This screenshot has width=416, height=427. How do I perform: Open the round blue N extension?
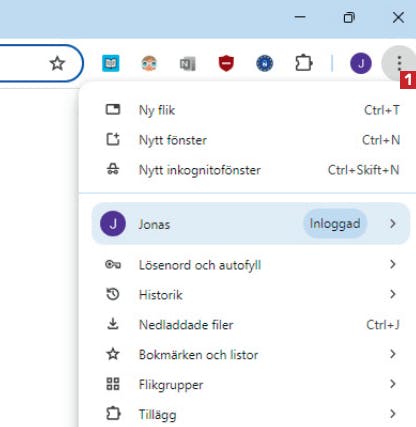pyautogui.click(x=265, y=64)
